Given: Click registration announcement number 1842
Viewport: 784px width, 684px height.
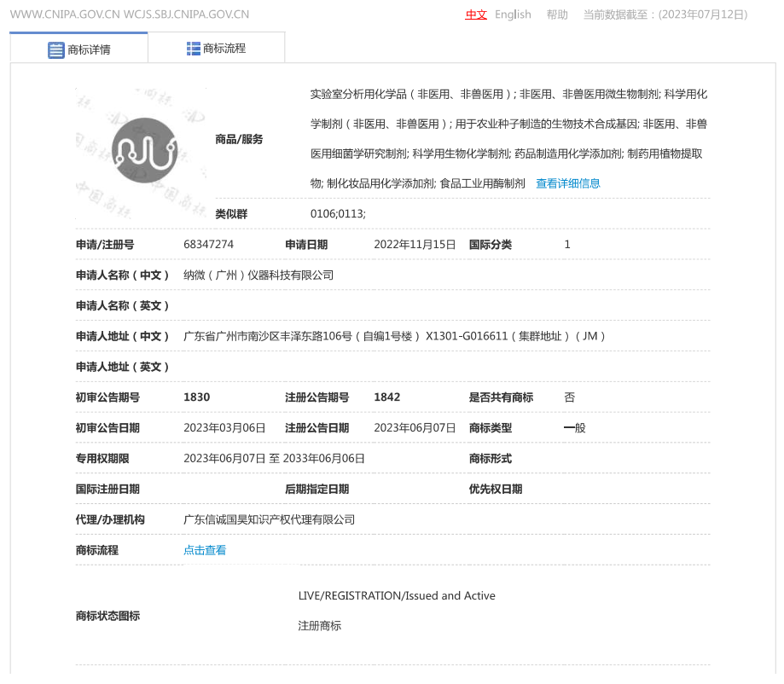Looking at the screenshot, I should (387, 397).
